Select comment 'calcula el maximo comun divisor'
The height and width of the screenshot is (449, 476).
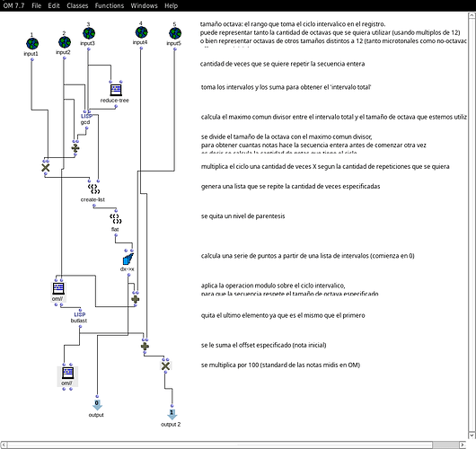coord(333,117)
